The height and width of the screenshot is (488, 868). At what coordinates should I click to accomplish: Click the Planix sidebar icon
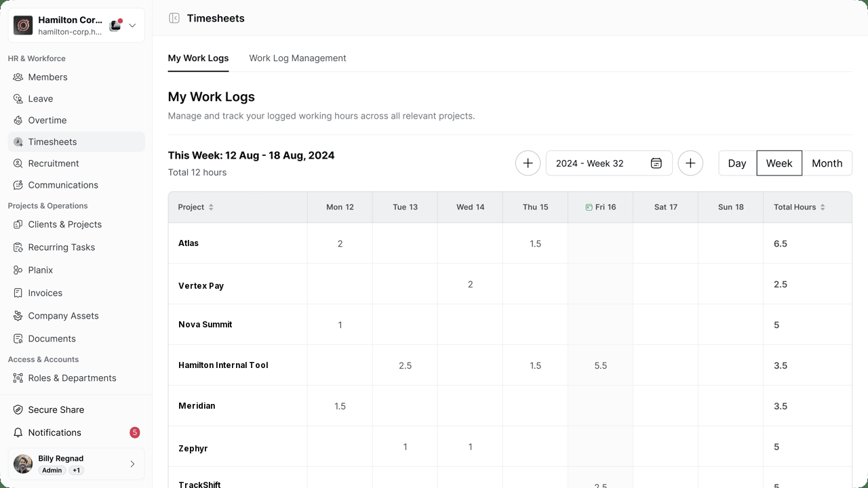point(18,270)
